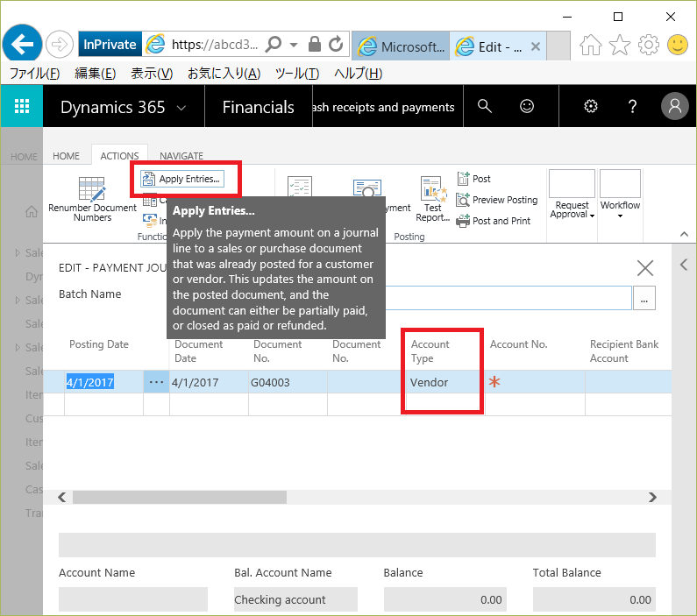Open the help question mark icon

(x=632, y=106)
